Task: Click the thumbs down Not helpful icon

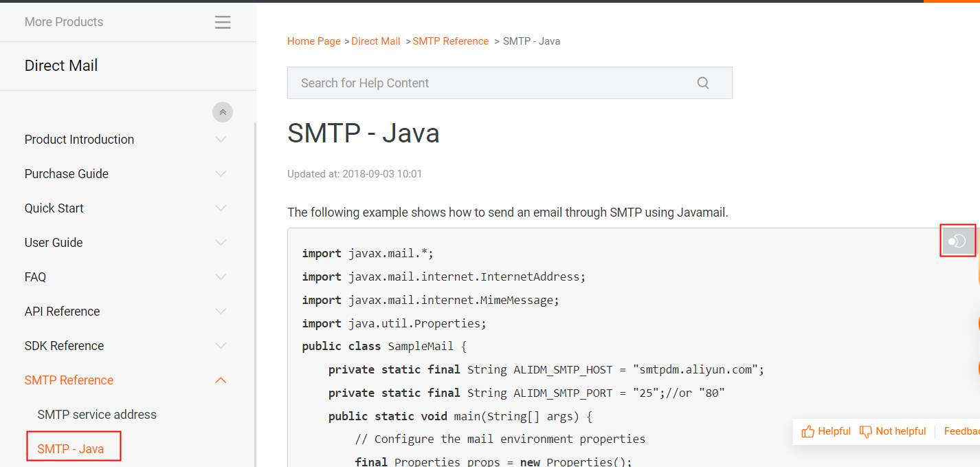Action: [x=865, y=431]
